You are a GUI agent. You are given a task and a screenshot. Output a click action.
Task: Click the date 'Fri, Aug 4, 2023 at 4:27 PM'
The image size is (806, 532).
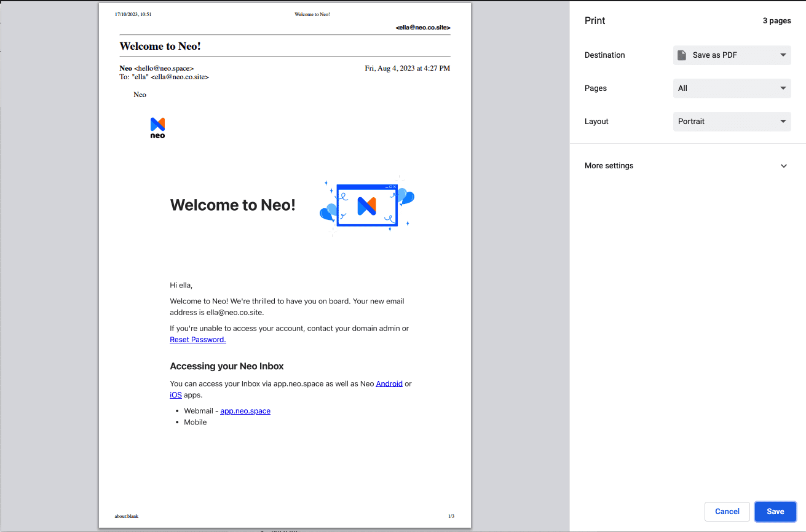(408, 68)
